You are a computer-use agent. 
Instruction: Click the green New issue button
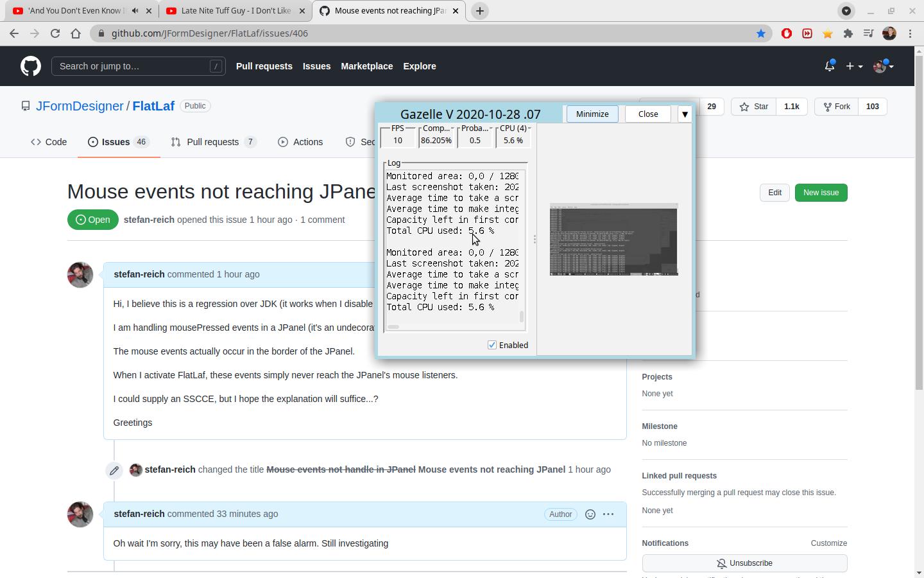[821, 193]
